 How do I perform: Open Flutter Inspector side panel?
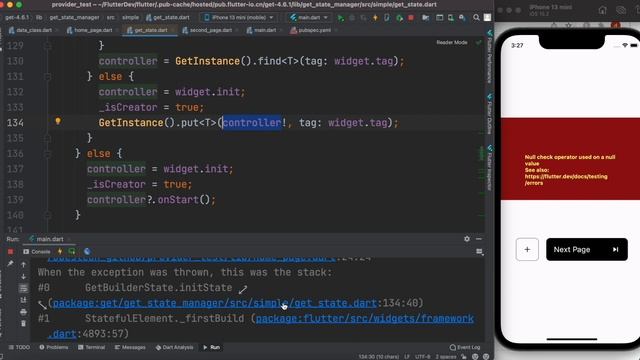tap(489, 167)
